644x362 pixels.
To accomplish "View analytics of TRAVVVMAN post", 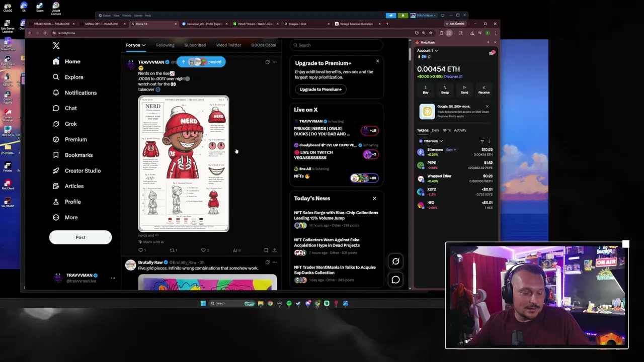I will [236, 250].
